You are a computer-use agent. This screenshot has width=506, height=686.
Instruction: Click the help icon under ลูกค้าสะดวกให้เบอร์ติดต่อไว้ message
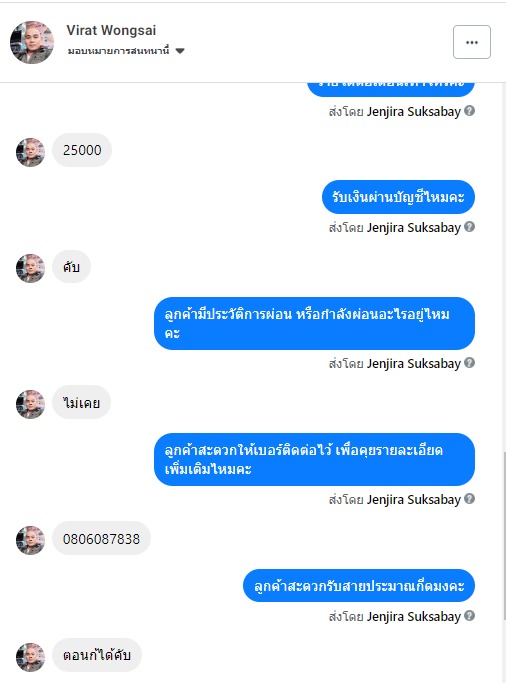tap(469, 499)
